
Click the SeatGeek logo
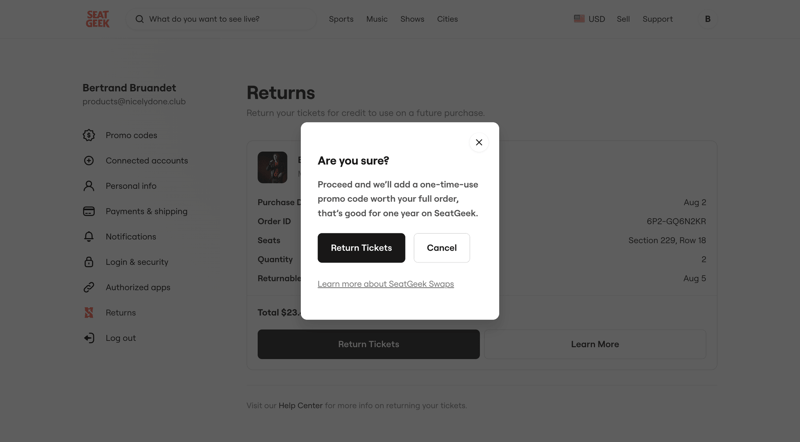[97, 19]
